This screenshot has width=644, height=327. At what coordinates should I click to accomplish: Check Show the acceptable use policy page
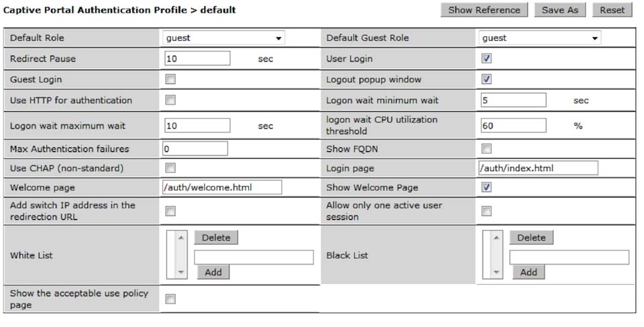pos(170,299)
